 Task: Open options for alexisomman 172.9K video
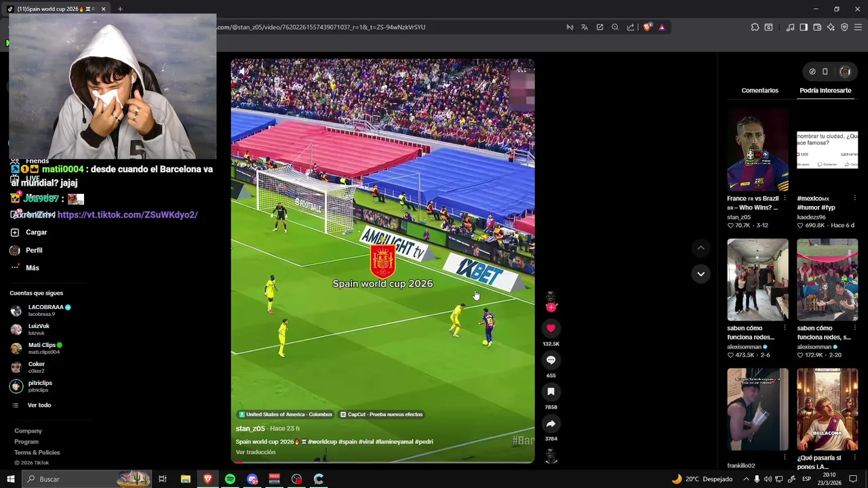click(854, 328)
